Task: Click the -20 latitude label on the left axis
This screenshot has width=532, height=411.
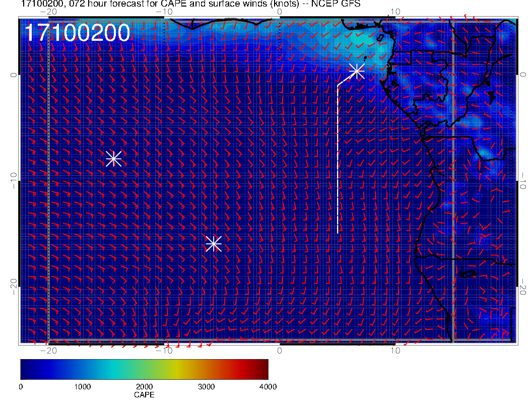Action: click(13, 287)
